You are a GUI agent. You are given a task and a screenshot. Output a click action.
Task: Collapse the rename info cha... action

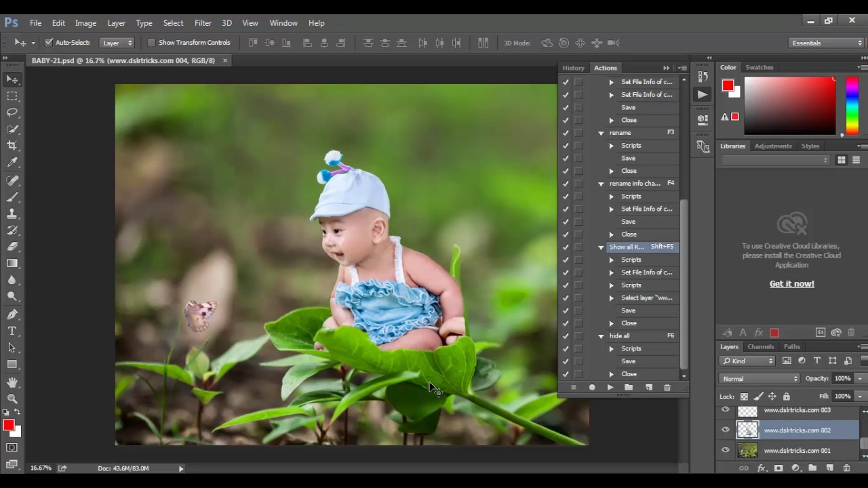(x=601, y=184)
